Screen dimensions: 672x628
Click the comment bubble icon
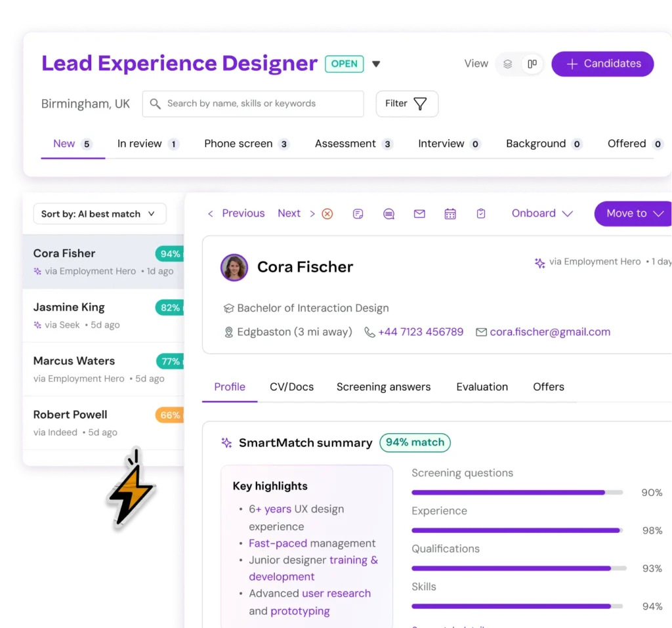[x=388, y=213]
